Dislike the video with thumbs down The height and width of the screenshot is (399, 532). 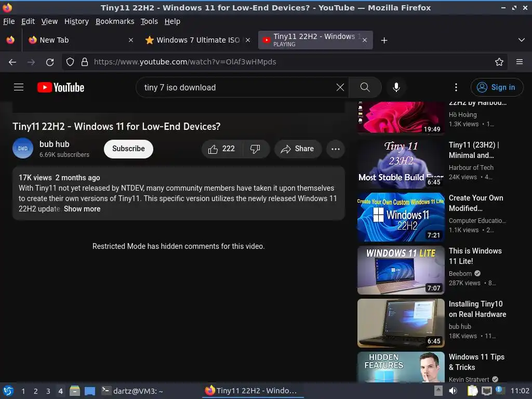click(256, 149)
